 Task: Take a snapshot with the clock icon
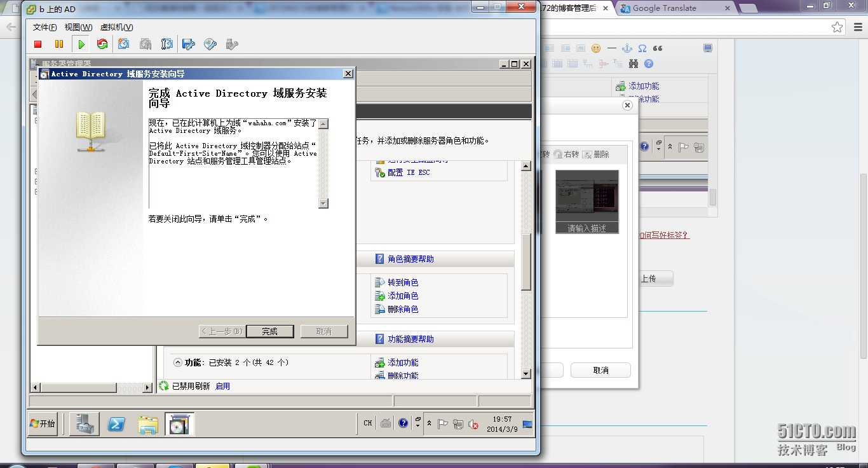click(x=124, y=44)
